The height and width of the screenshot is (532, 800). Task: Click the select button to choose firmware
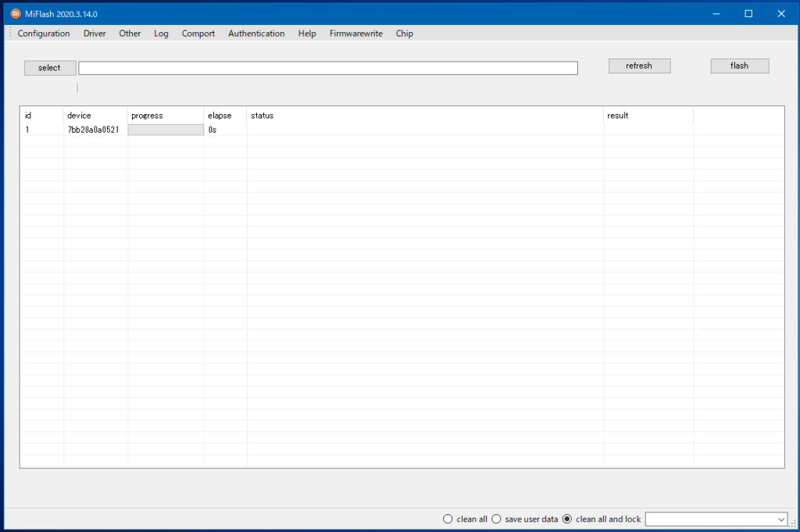49,67
